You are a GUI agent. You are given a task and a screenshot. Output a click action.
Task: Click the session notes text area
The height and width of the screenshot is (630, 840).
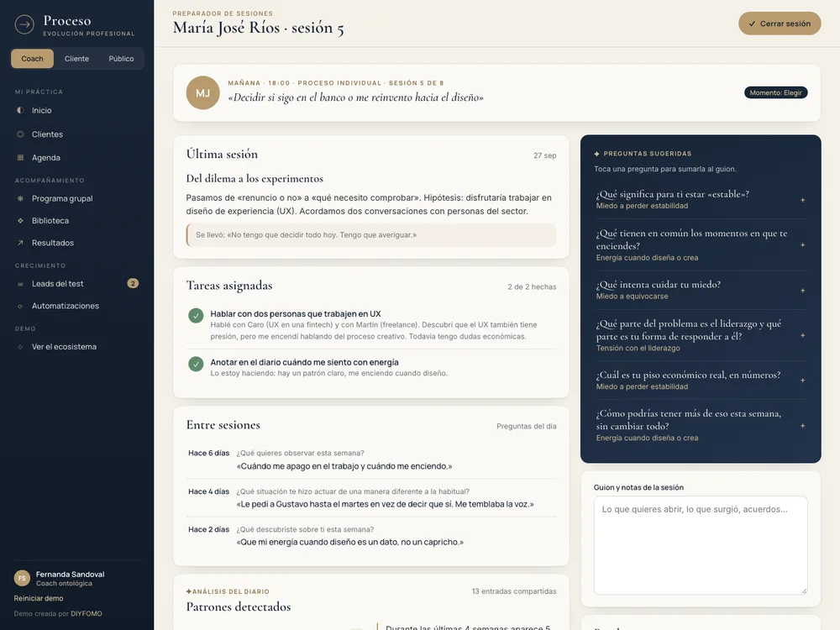pos(701,545)
